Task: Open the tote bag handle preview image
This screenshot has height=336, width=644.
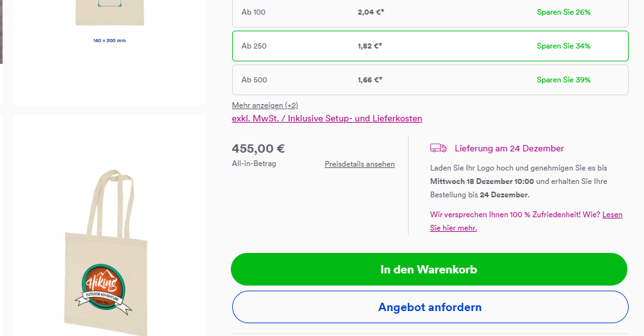Action: tap(109, 225)
